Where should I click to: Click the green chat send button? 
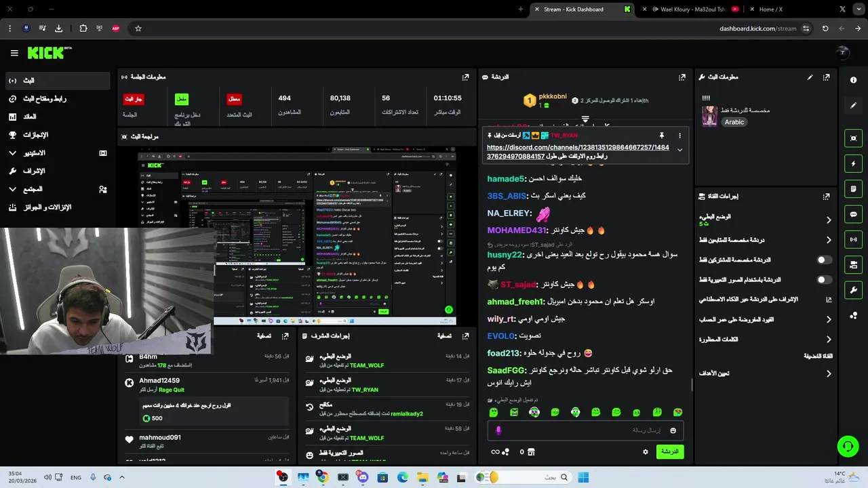click(x=670, y=451)
